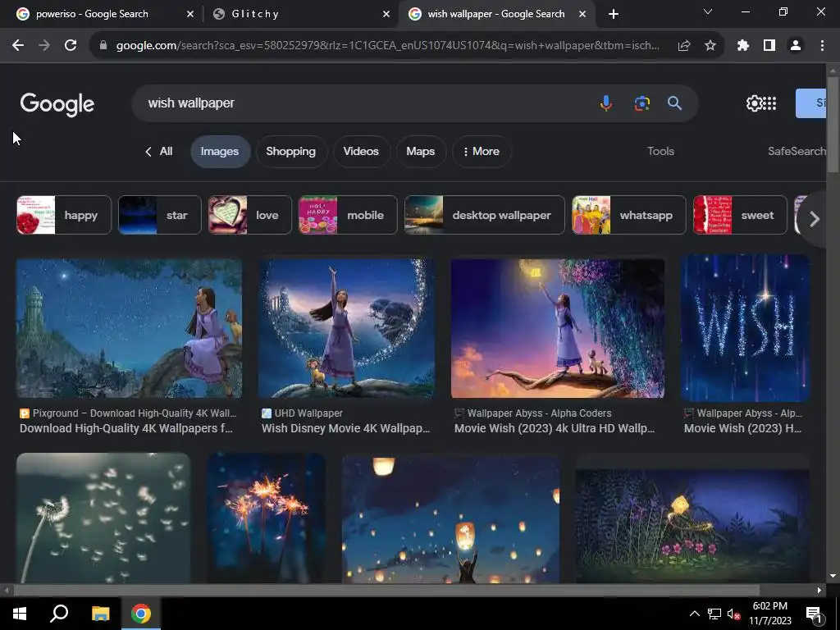
Task: Select the Videos search filter
Action: 361,152
